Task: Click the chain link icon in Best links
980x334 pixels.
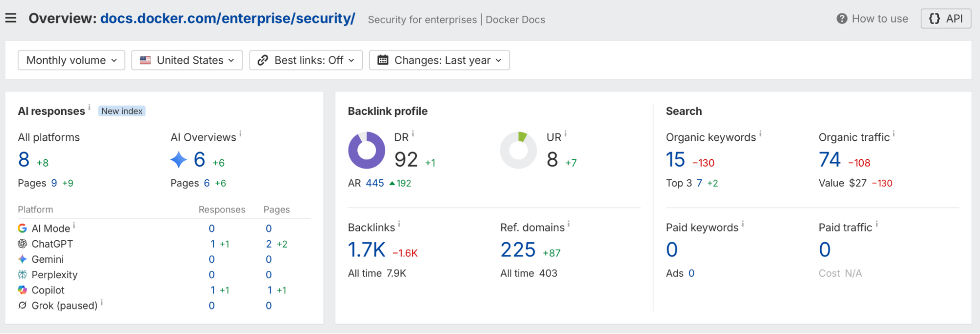Action: (263, 60)
